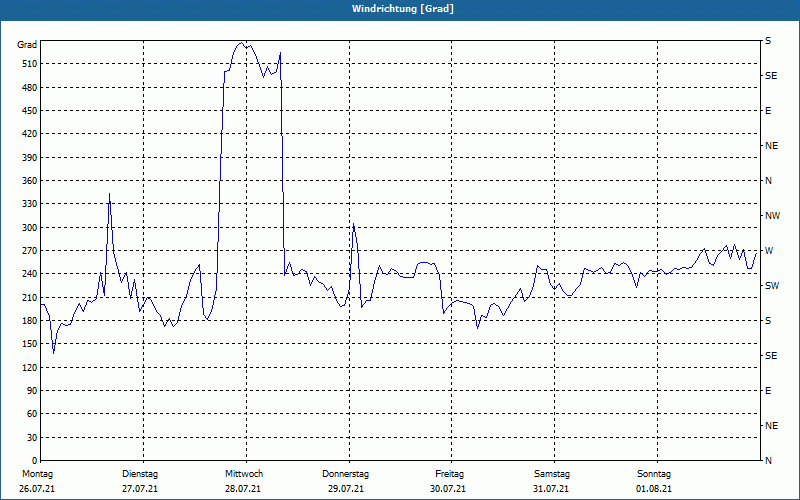Click the y-axis value 360

[x=30, y=181]
